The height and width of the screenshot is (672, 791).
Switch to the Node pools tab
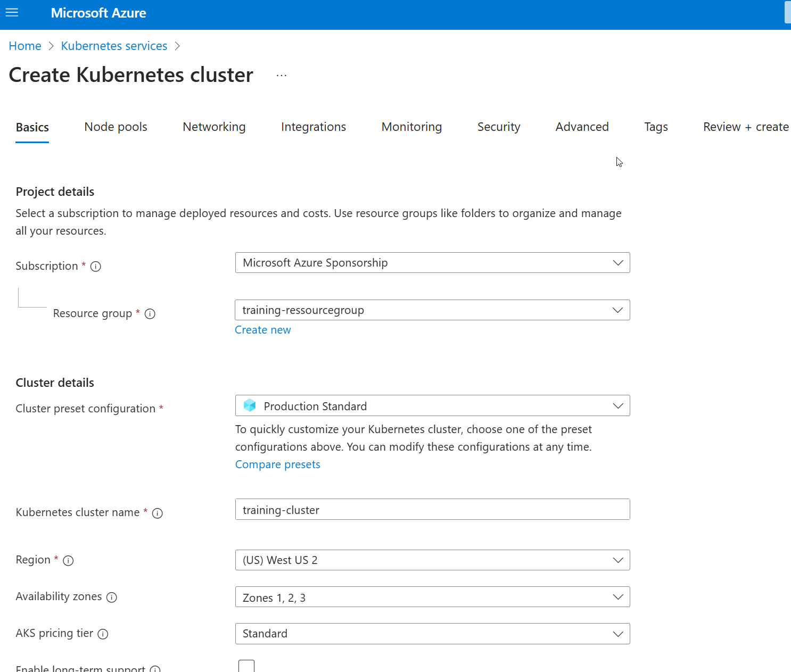pyautogui.click(x=116, y=127)
